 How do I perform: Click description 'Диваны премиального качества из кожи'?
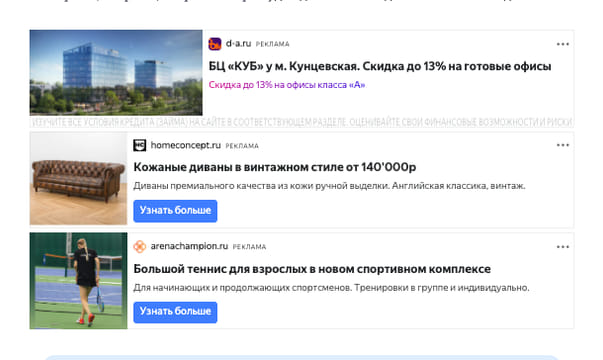pyautogui.click(x=329, y=186)
